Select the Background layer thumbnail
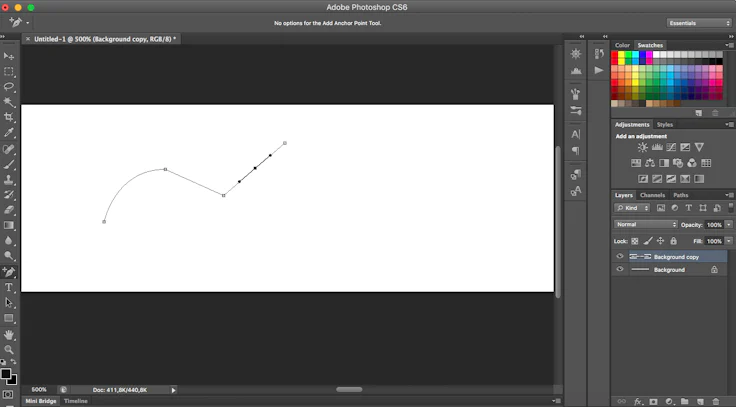The image size is (736, 407). coord(640,269)
